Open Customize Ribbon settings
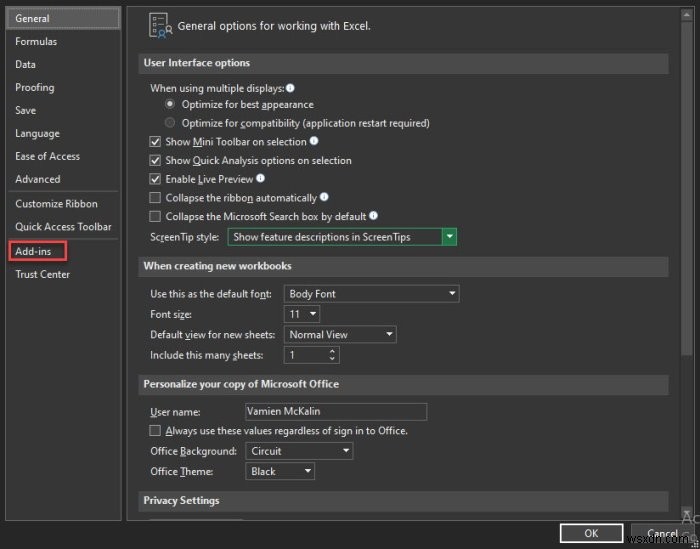The width and height of the screenshot is (700, 549). click(x=63, y=204)
